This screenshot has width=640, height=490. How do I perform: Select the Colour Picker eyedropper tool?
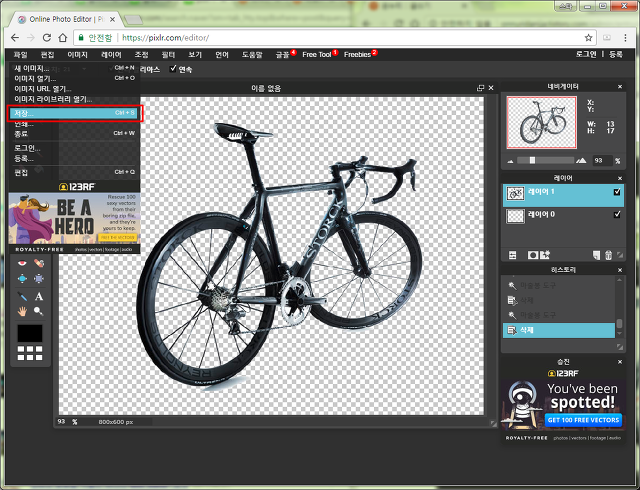tap(22, 296)
